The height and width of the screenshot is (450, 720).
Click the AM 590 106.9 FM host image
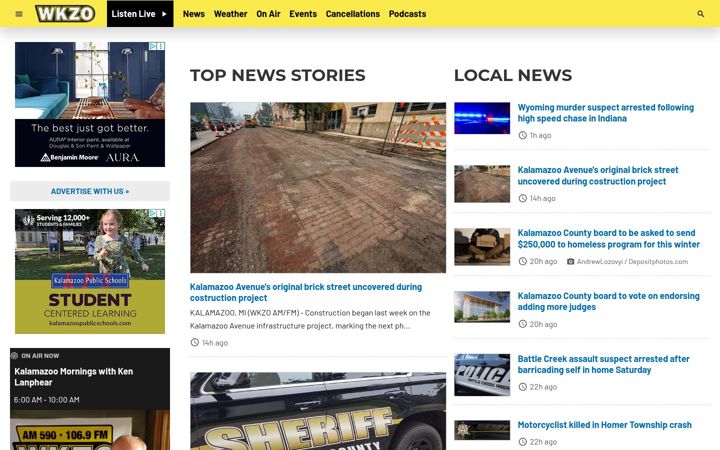[x=90, y=430]
